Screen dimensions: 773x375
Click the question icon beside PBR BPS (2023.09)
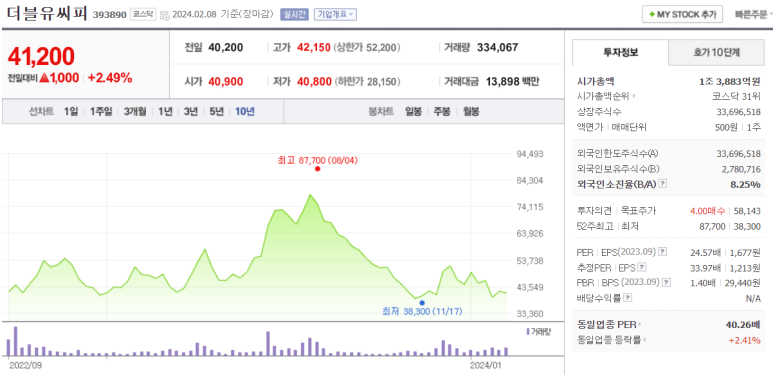[x=667, y=283]
